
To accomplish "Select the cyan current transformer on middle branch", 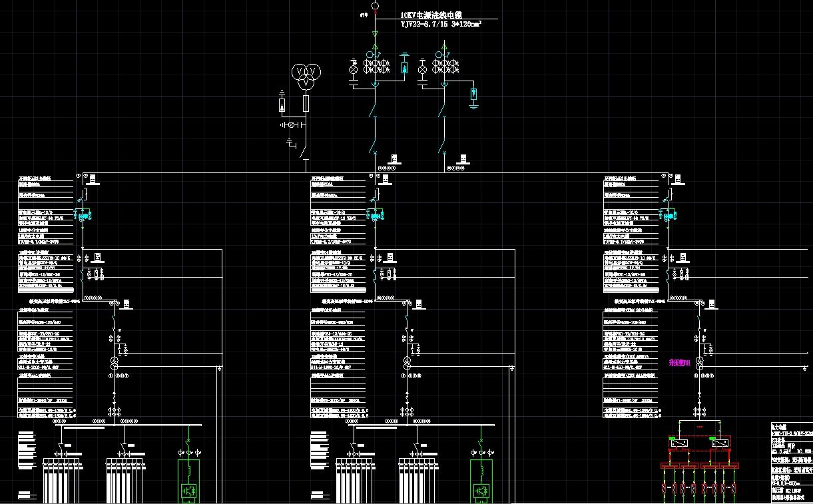I will [x=376, y=216].
